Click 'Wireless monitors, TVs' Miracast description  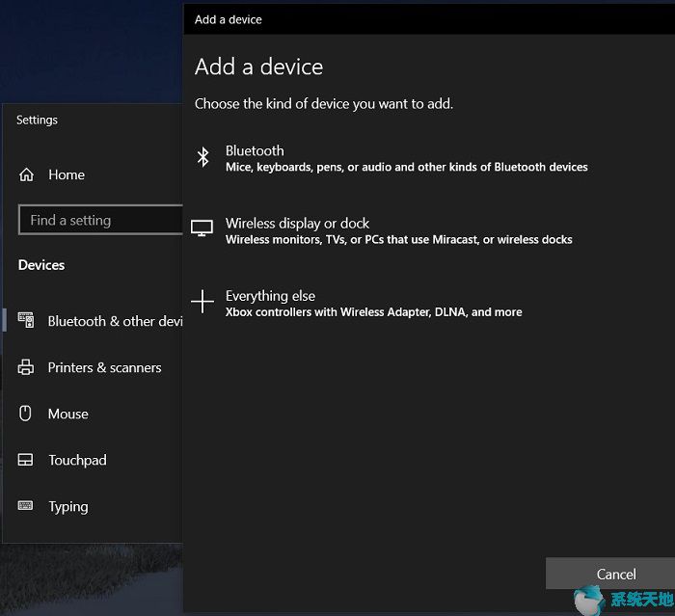pos(398,240)
